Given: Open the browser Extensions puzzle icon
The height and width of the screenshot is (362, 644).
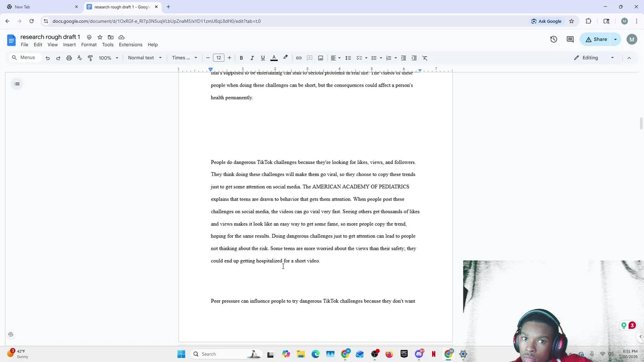Looking at the screenshot, I should (x=589, y=21).
